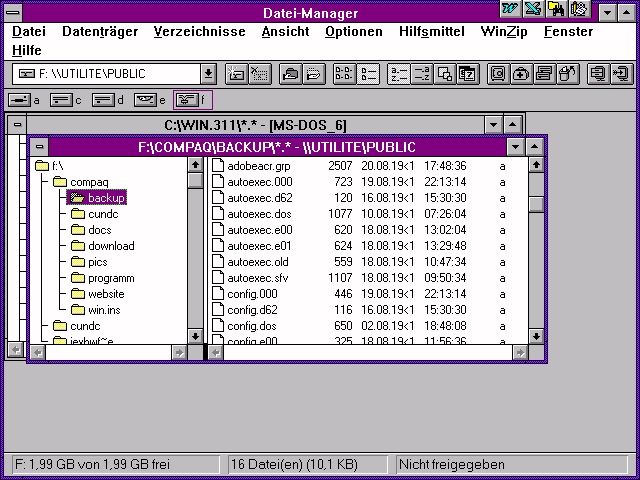
Task: Click the stacked windows toolbar icon
Action: (544, 74)
